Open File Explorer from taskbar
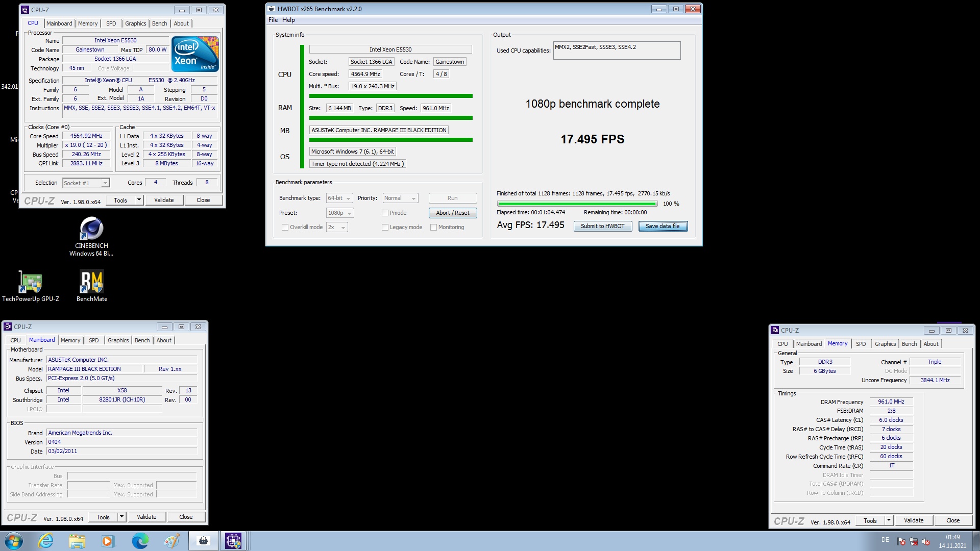The image size is (980, 551). tap(77, 541)
